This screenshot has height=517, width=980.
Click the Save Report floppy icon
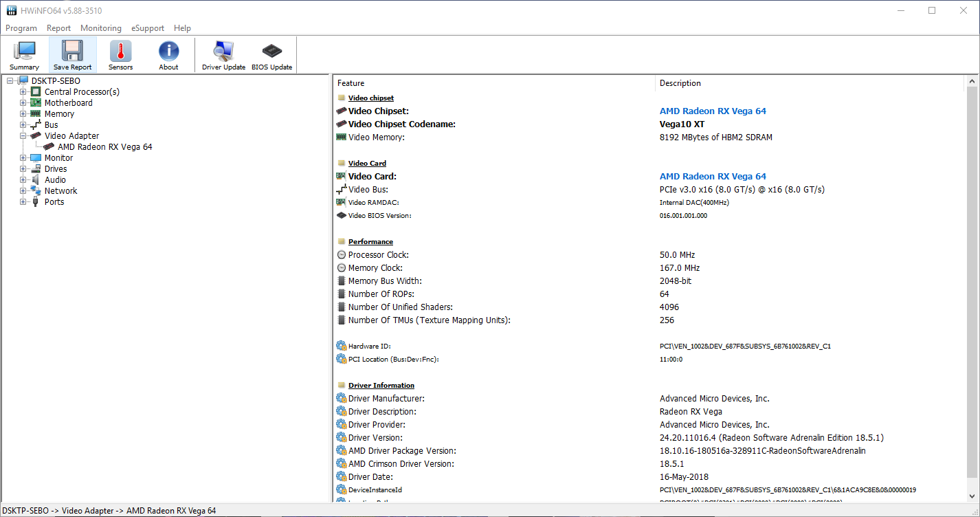coord(72,55)
